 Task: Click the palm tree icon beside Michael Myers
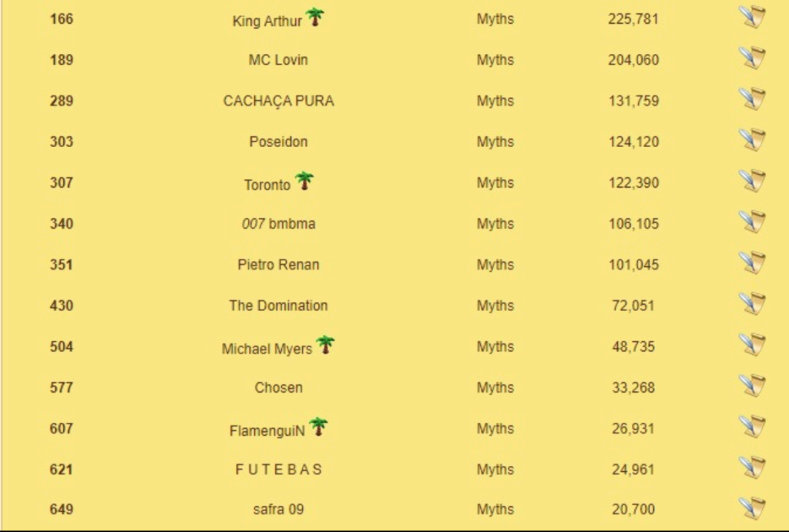pos(326,344)
